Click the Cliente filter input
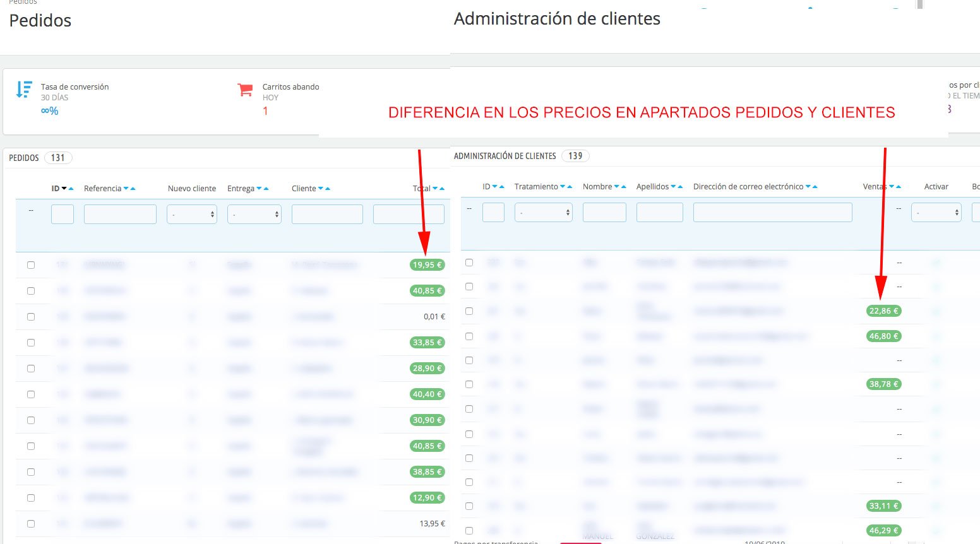The width and height of the screenshot is (980, 544). pos(327,215)
